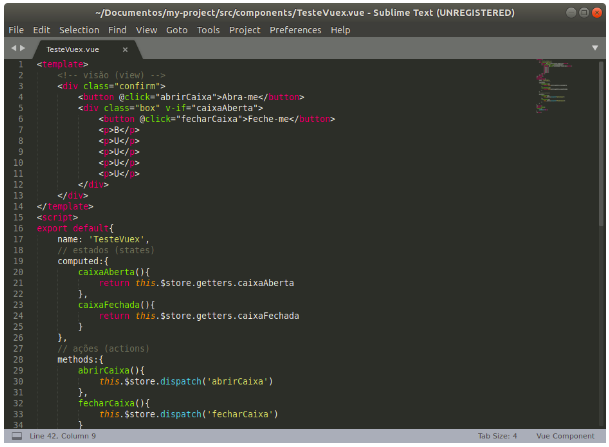609x447 pixels.
Task: Open the File menu
Action: pyautogui.click(x=16, y=30)
